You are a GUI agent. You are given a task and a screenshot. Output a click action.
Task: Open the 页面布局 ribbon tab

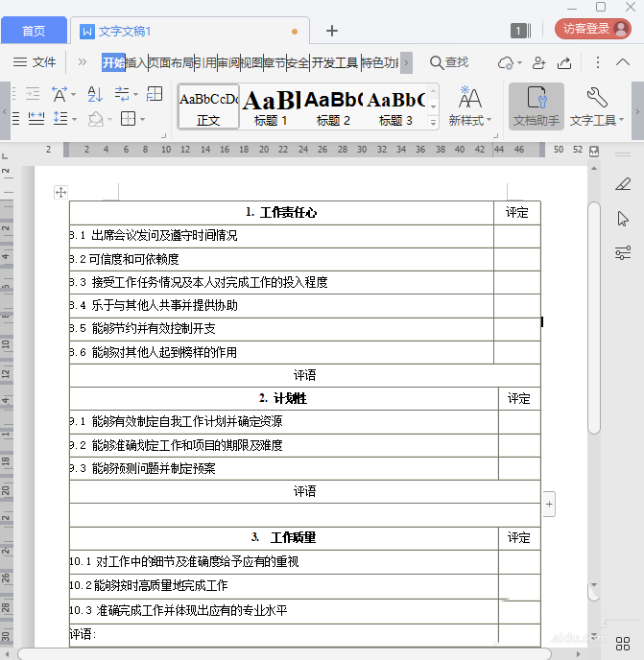(x=172, y=62)
